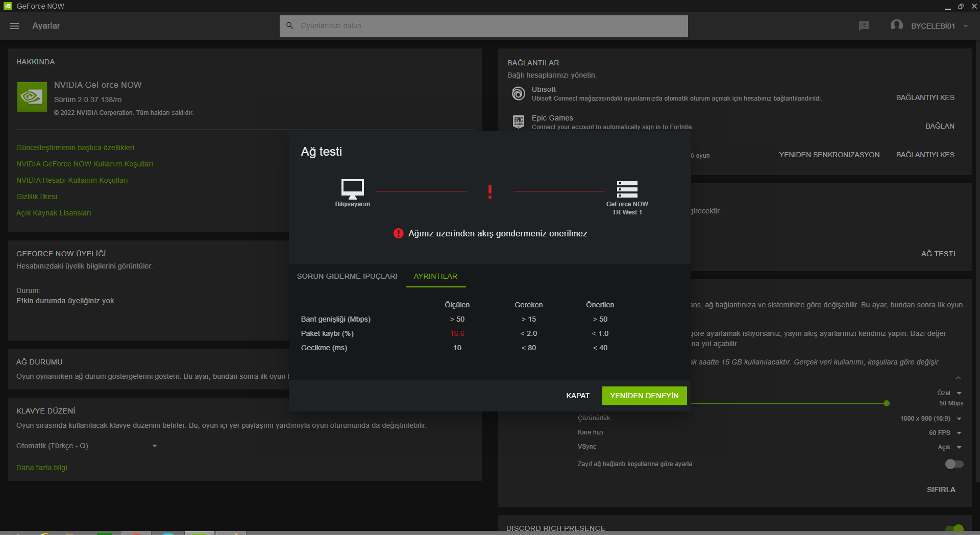This screenshot has width=980, height=535.
Task: Open the keyboard layout Otomatik (Türkçe - Q) dropdown
Action: pyautogui.click(x=87, y=446)
